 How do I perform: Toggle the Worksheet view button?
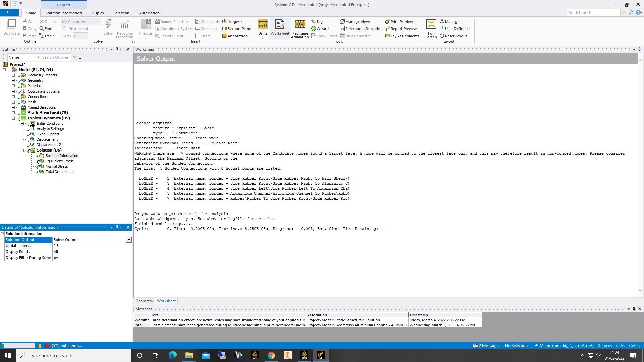pos(280,28)
